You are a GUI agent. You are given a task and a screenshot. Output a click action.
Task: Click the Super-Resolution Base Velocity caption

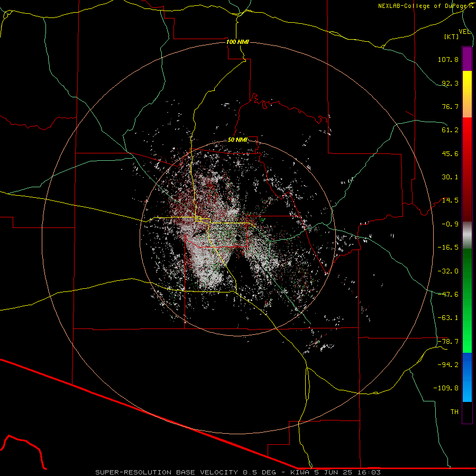(x=237, y=472)
